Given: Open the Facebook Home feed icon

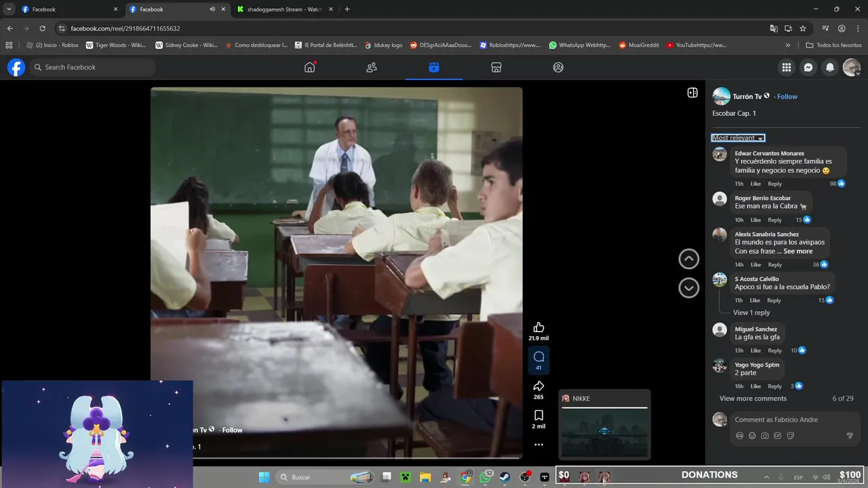Looking at the screenshot, I should pos(310,67).
